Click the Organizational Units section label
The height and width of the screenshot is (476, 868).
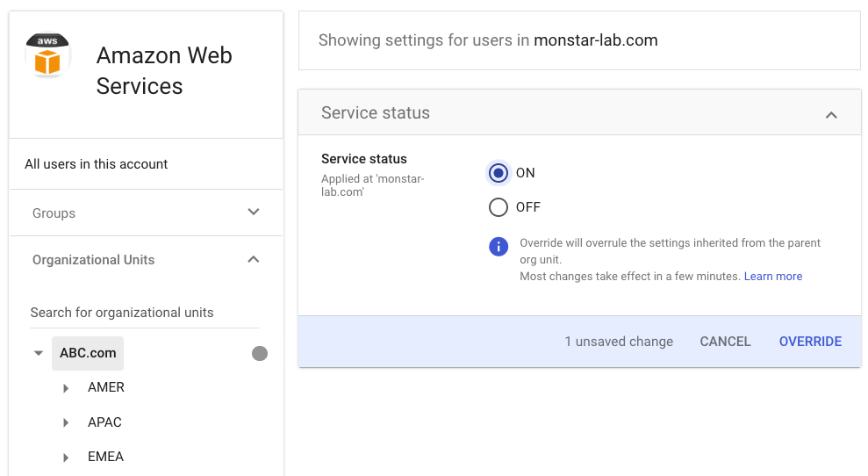point(94,260)
